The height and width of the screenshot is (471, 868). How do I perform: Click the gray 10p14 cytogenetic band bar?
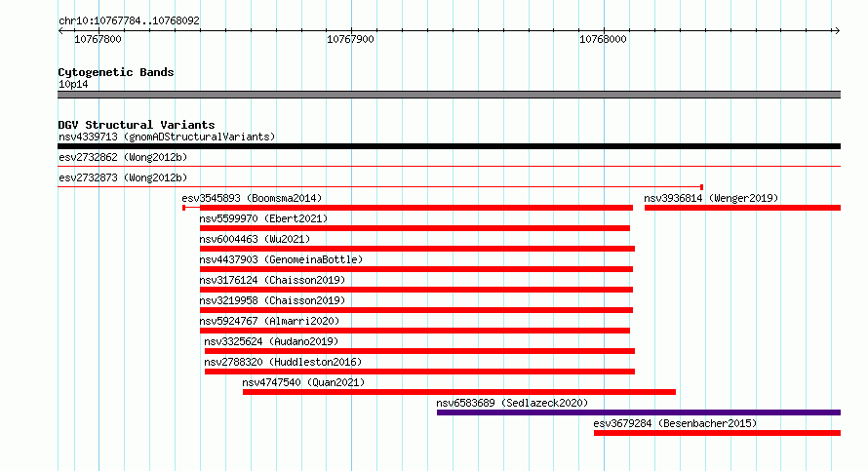pyautogui.click(x=449, y=95)
